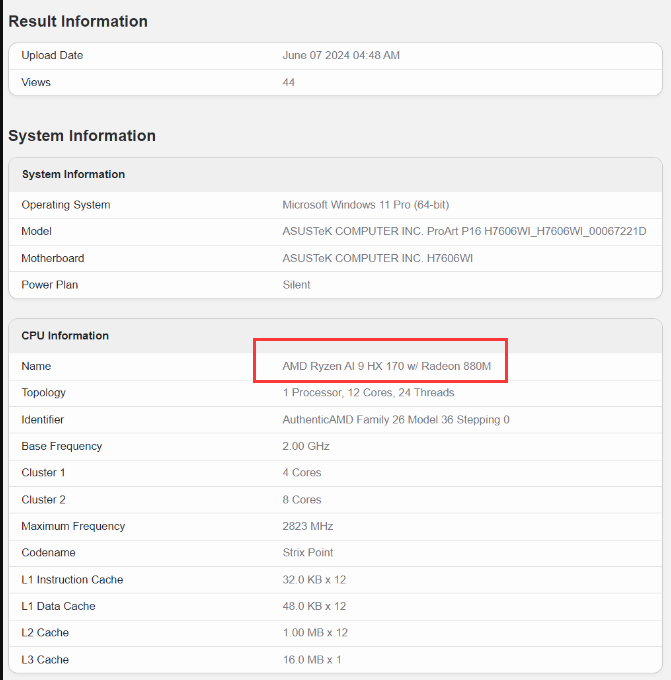Select the Base Frequency 2.00 GHz value
This screenshot has width=671, height=680.
click(x=307, y=446)
